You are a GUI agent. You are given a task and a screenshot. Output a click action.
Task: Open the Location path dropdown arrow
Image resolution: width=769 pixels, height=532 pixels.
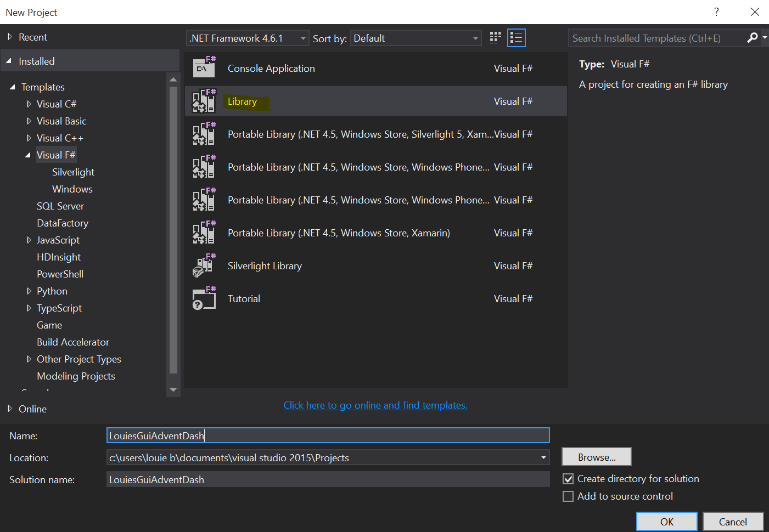(543, 457)
